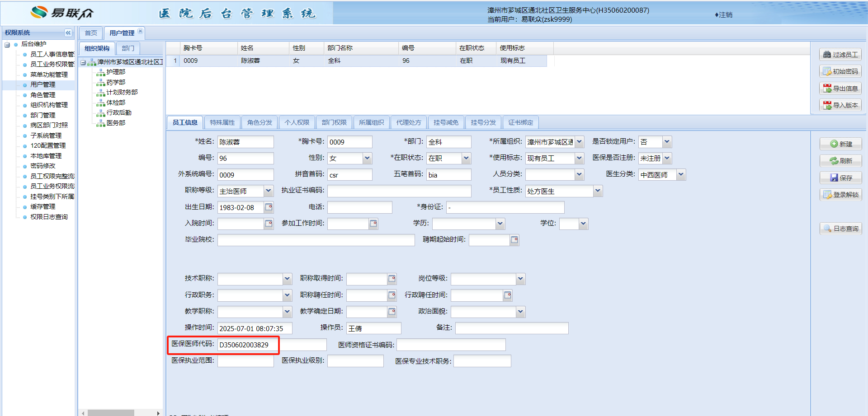Viewport: 868px width, 416px height.
Task: Switch to the 首页 tab
Action: pos(91,33)
